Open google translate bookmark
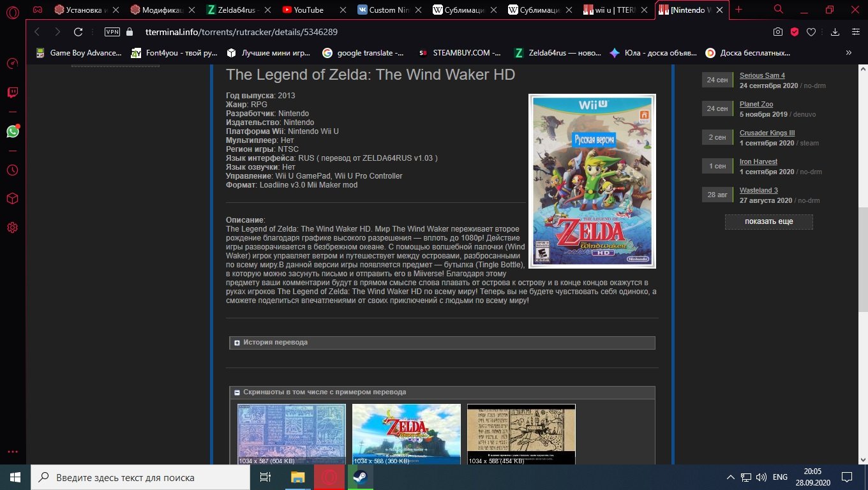The image size is (868, 490). 363,53
